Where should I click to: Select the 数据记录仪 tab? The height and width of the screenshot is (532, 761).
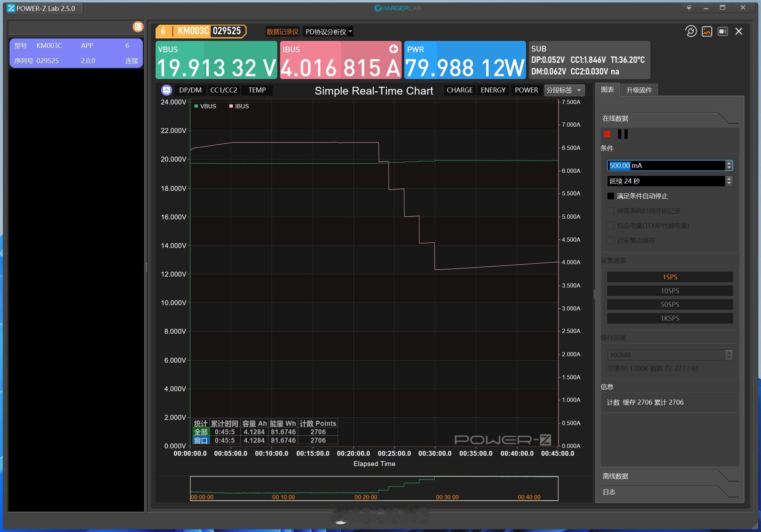(x=282, y=32)
